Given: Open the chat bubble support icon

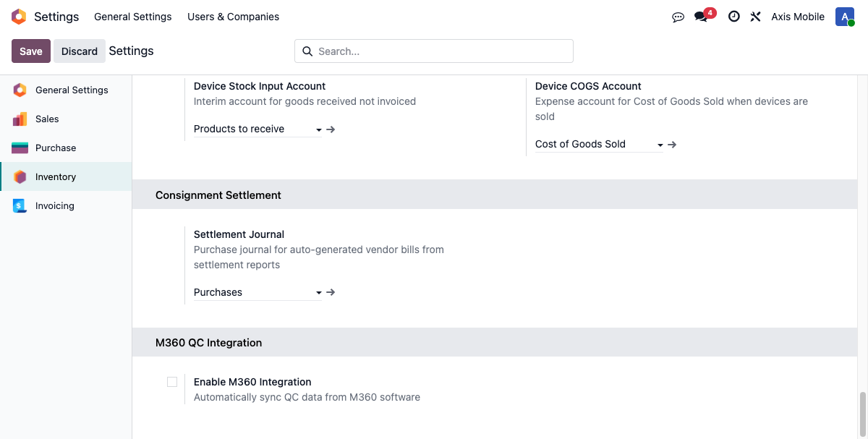Looking at the screenshot, I should [678, 17].
